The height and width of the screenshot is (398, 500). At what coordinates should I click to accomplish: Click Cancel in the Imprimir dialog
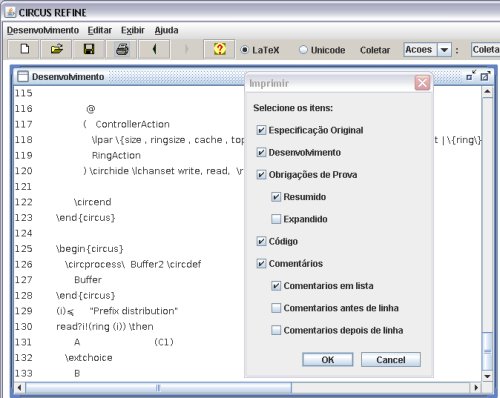point(391,360)
